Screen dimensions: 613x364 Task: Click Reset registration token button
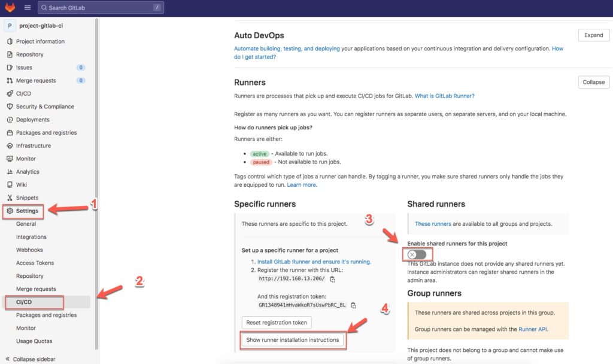click(277, 323)
